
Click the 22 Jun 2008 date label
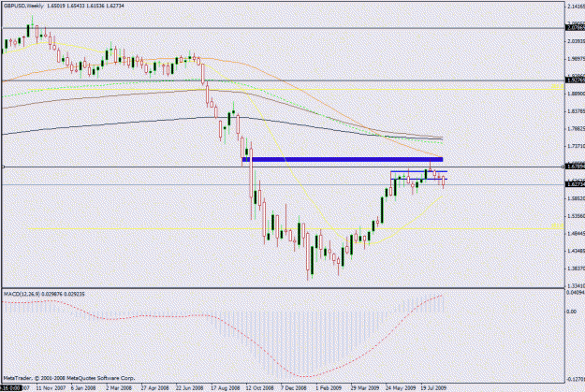[x=189, y=388]
